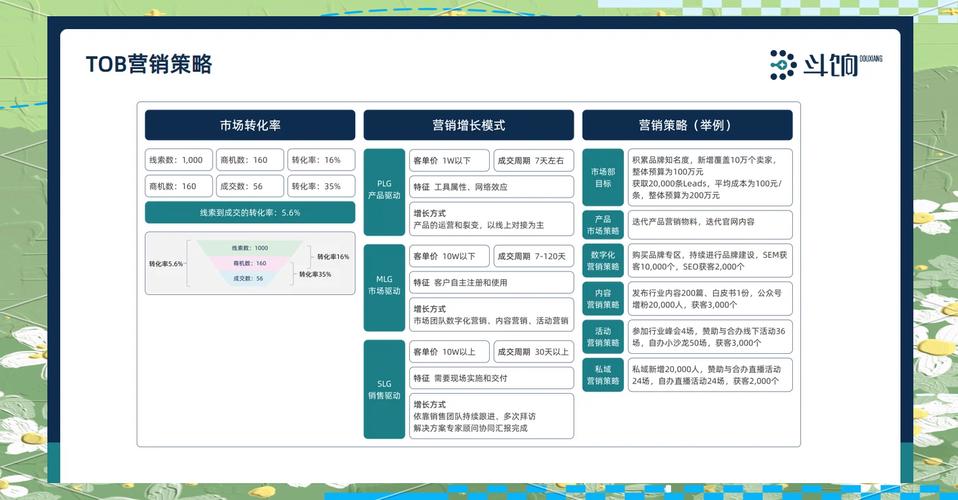Click the funnel chart thumbnail
Screen dimensions: 958x500
pos(249,263)
